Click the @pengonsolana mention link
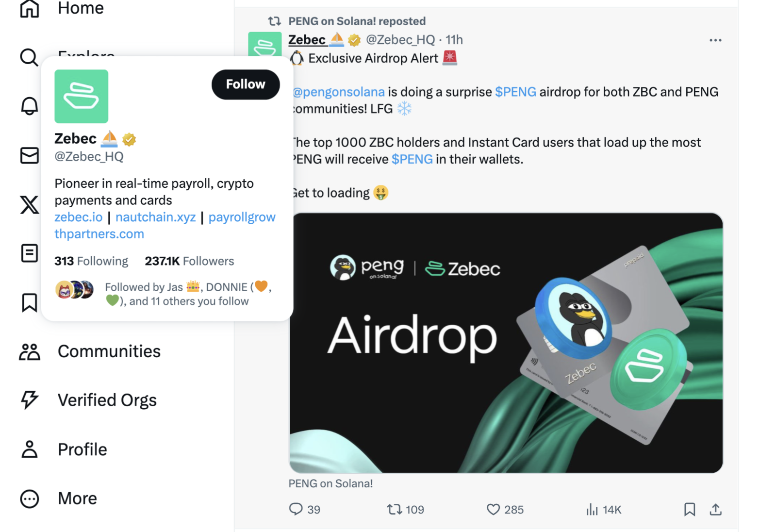Image resolution: width=759 pixels, height=532 pixels. click(x=339, y=92)
